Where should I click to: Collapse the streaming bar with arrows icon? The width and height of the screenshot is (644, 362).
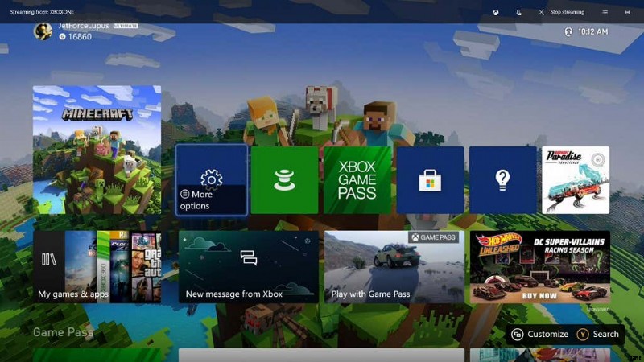(627, 12)
